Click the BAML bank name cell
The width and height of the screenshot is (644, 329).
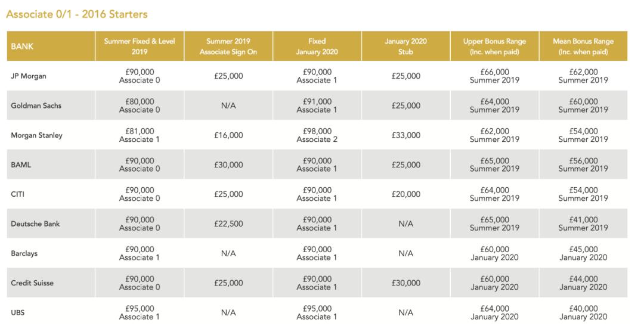point(21,164)
